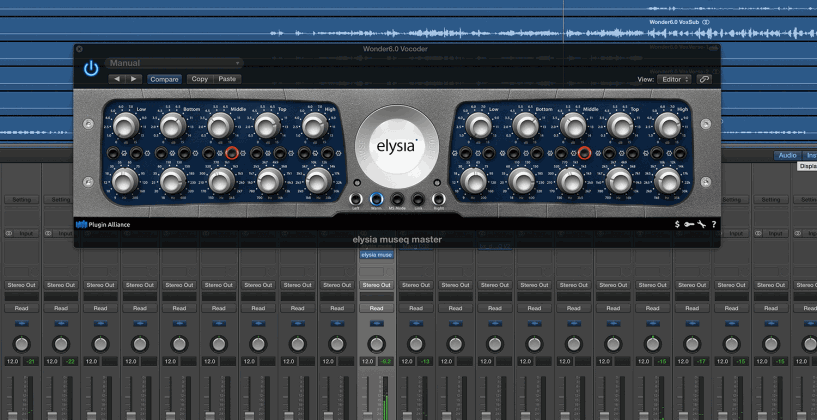The height and width of the screenshot is (420, 817).
Task: Click the key license icon in plugin footer
Action: 689,225
